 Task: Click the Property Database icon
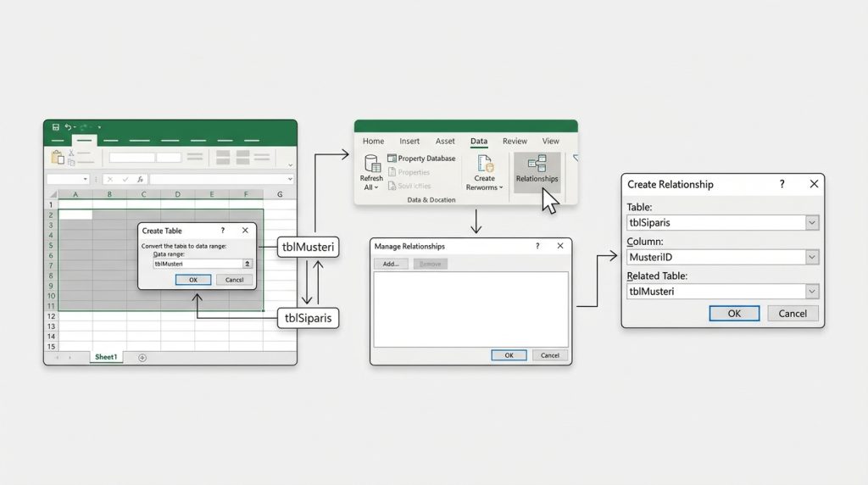(392, 159)
